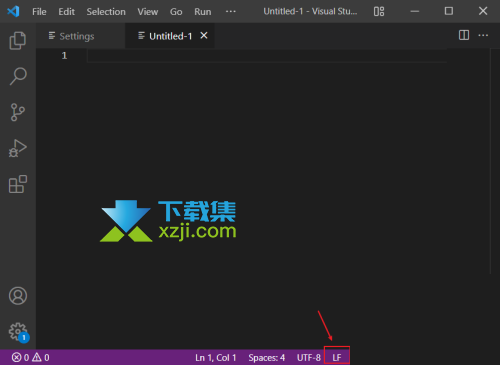Open the File menu
The image size is (500, 365).
click(x=39, y=12)
